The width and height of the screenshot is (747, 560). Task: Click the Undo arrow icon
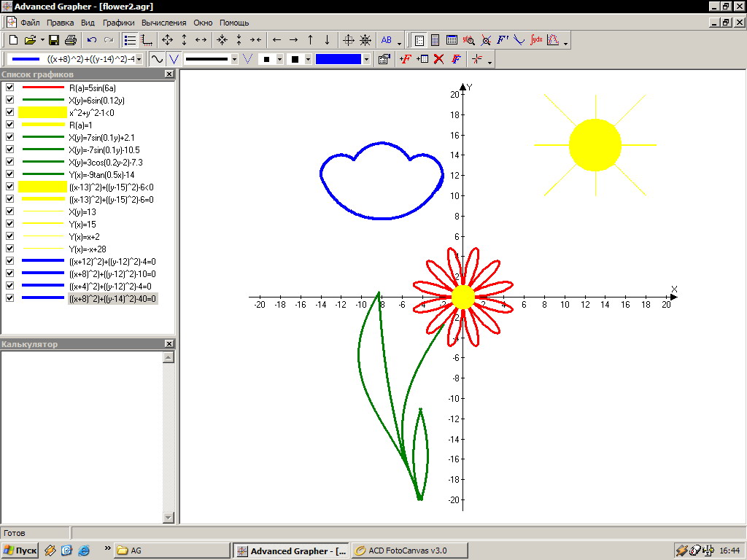tap(92, 40)
